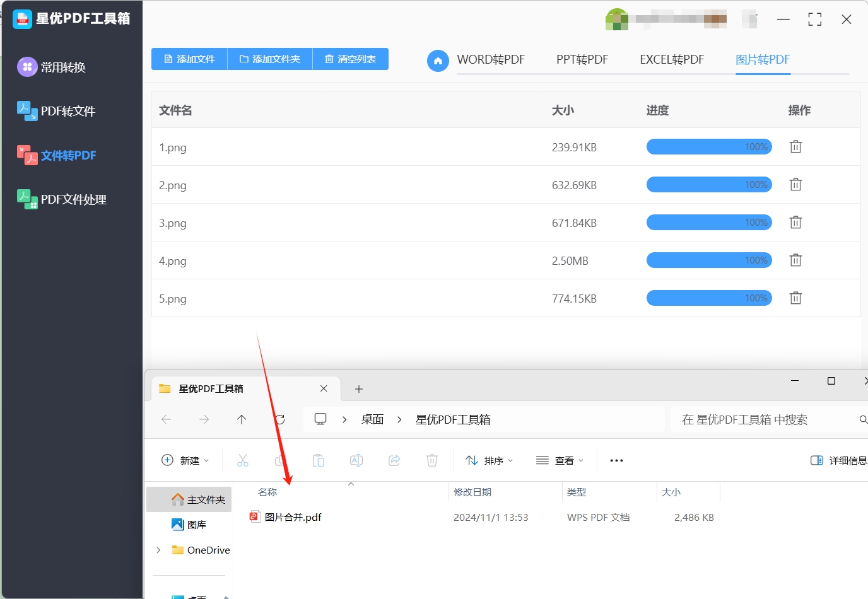Switch to the 图片转PDF tab

click(763, 60)
